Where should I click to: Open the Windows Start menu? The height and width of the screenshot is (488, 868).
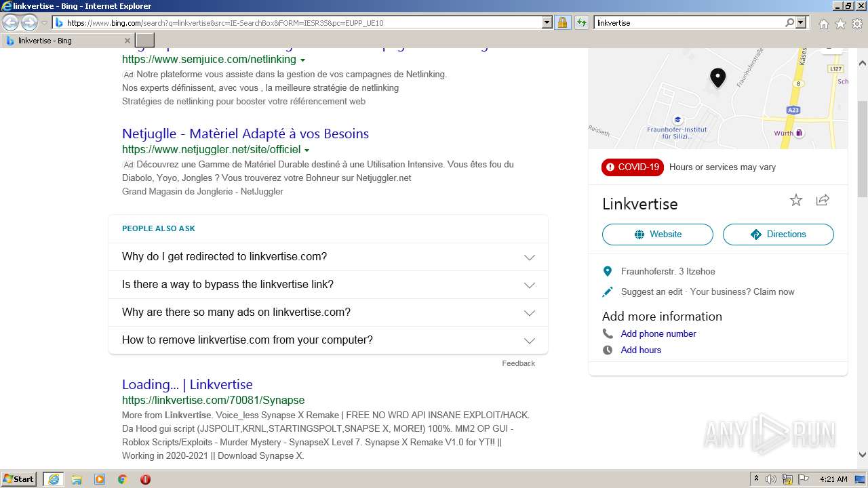pyautogui.click(x=19, y=479)
